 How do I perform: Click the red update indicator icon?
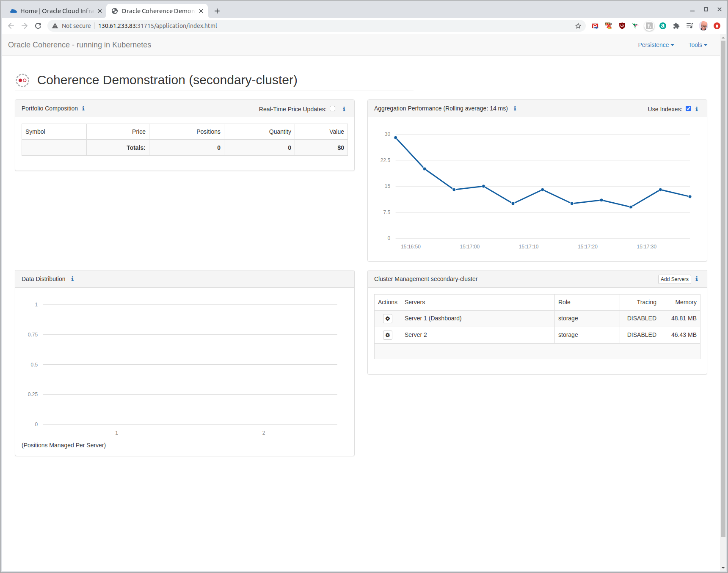tap(717, 26)
